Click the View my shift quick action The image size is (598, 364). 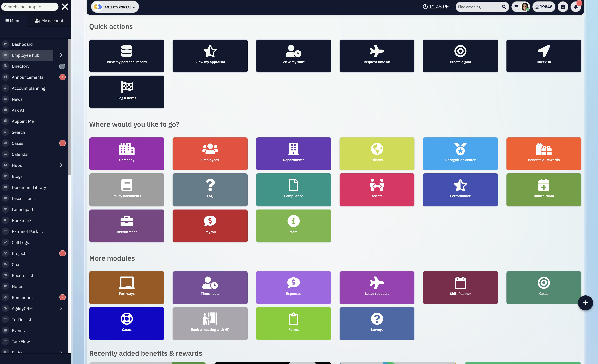[x=293, y=56]
